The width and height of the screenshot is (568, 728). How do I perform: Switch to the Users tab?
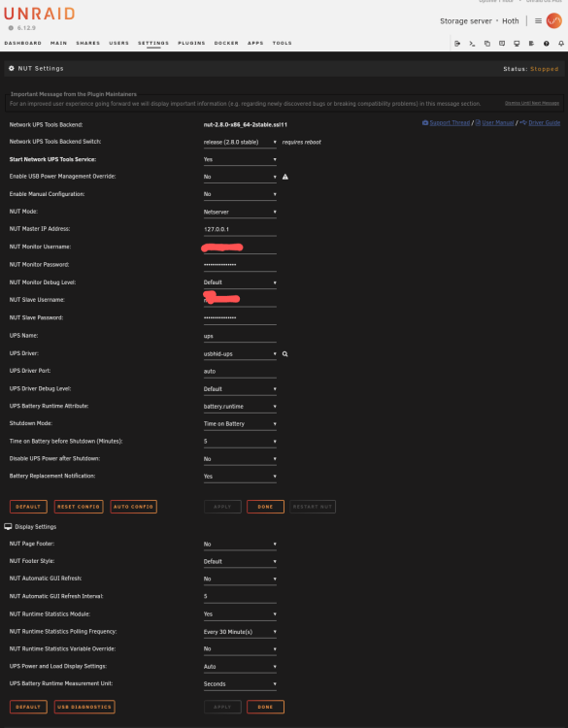(118, 43)
